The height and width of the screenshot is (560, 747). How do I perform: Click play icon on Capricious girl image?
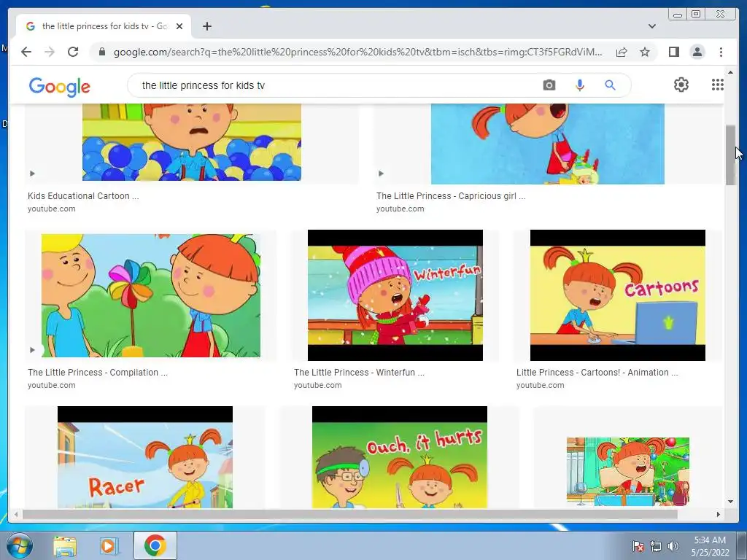pos(381,174)
